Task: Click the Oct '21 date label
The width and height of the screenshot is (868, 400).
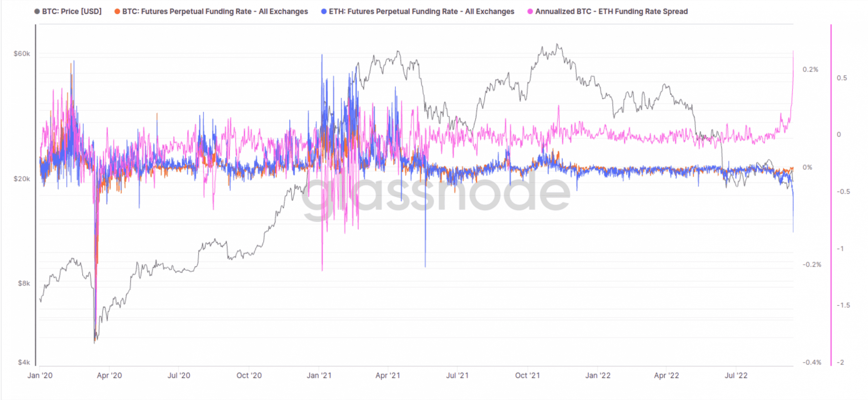Action: 527,376
